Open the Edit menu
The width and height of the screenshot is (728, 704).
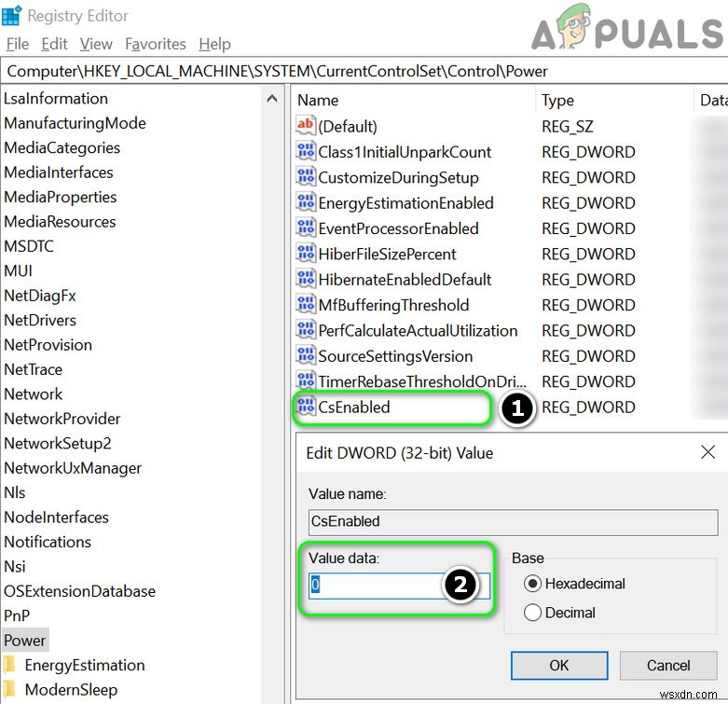(54, 44)
